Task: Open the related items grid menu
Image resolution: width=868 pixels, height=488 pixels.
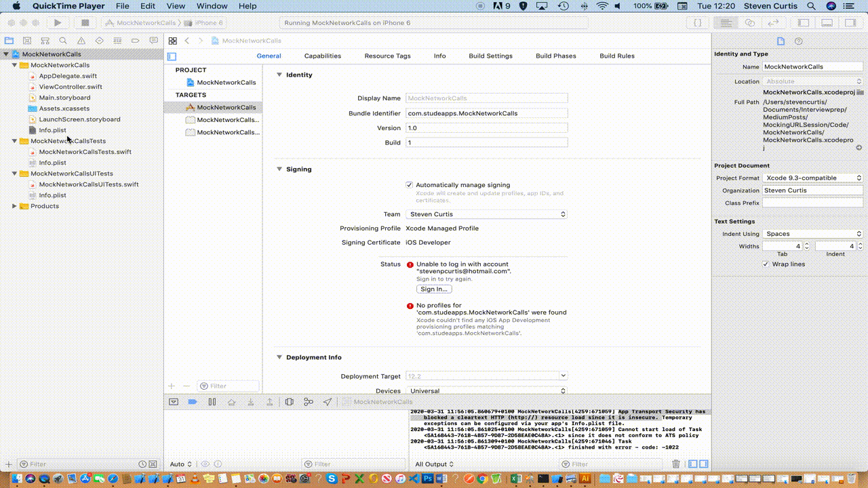Action: [173, 41]
